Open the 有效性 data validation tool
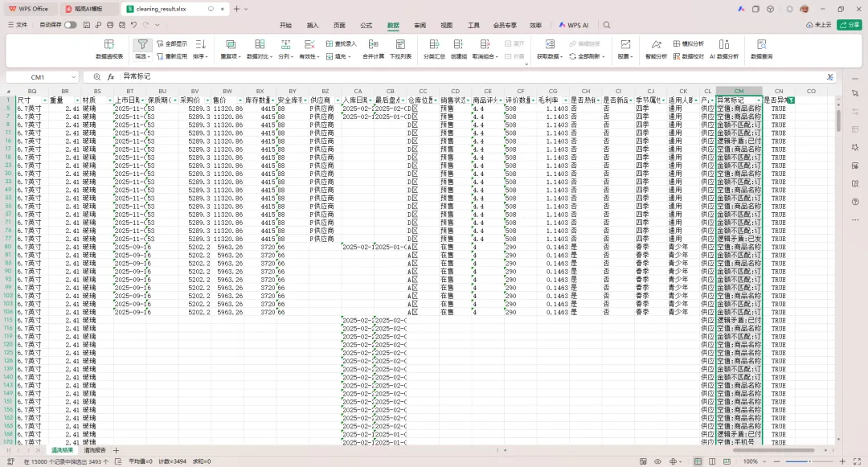The image size is (868, 467). 309,49
